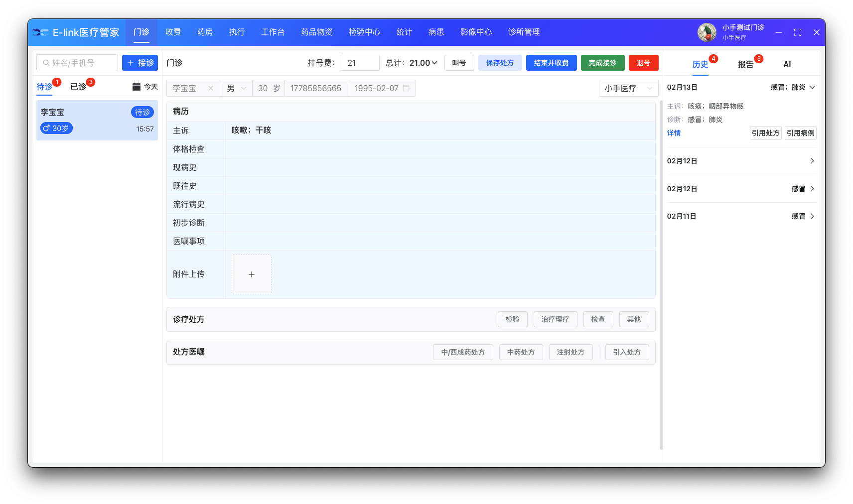
Task: Switch to the 已诊 patient tab
Action: coord(78,87)
